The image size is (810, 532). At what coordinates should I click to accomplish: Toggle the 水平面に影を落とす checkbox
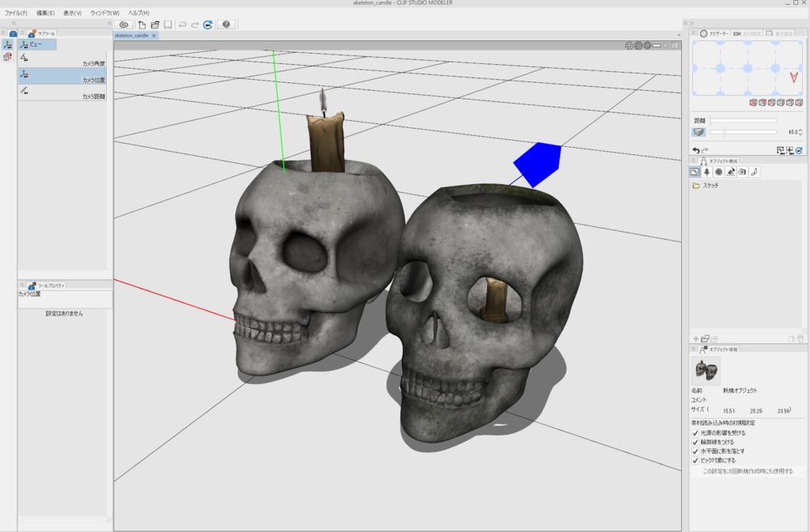tap(696, 451)
